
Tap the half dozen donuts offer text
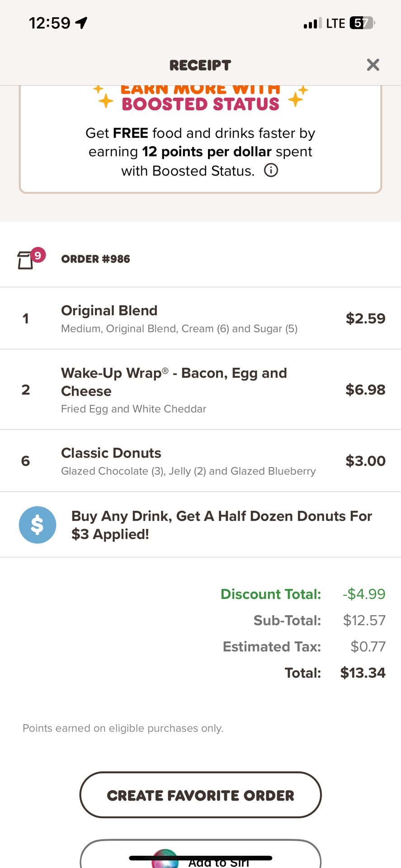click(222, 525)
